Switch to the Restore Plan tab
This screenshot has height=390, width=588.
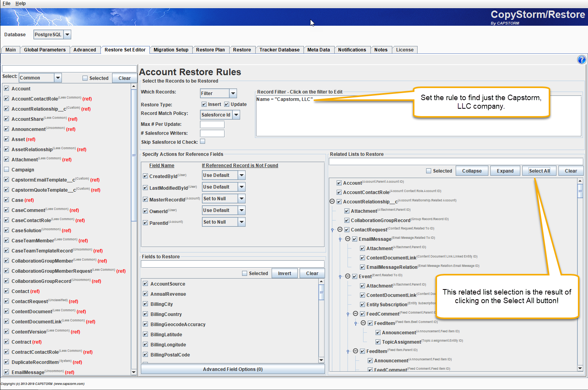211,50
